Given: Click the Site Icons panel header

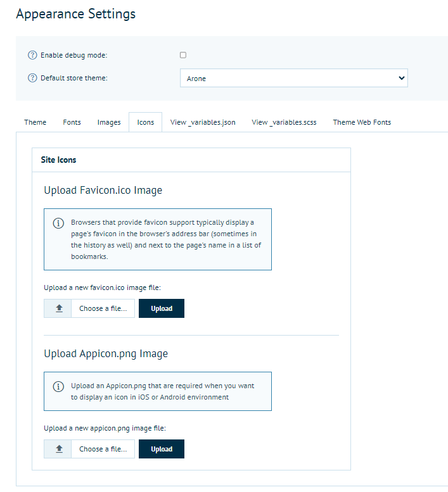Looking at the screenshot, I should point(191,160).
